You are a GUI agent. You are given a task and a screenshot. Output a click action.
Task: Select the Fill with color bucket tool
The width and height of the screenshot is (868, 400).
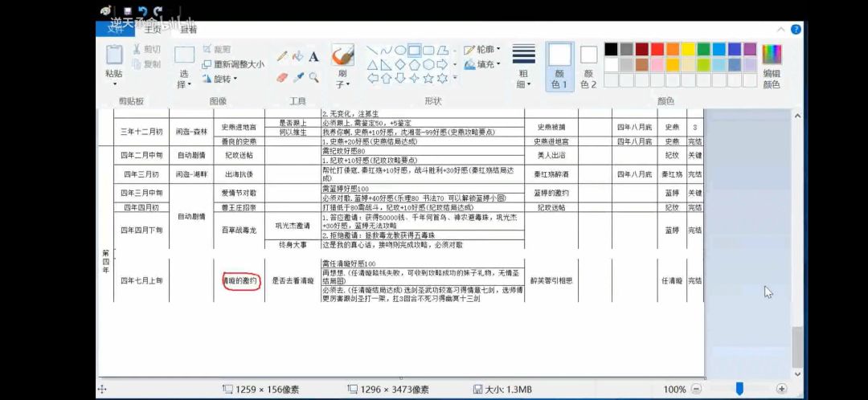(x=298, y=56)
